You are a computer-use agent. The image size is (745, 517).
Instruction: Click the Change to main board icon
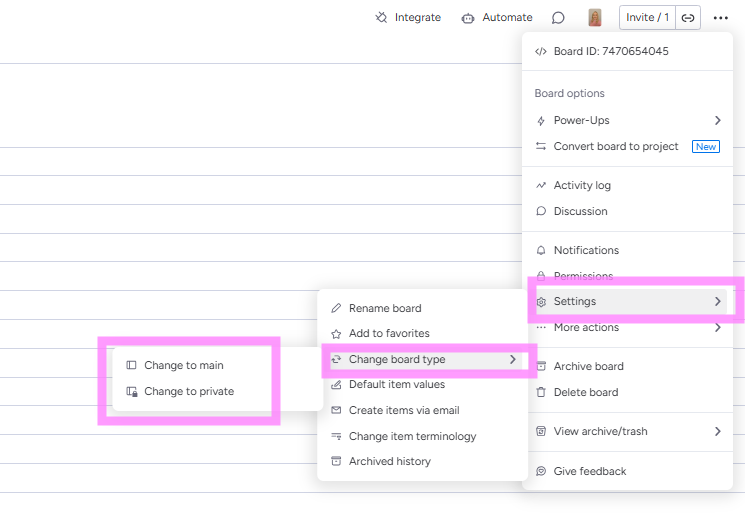click(131, 365)
